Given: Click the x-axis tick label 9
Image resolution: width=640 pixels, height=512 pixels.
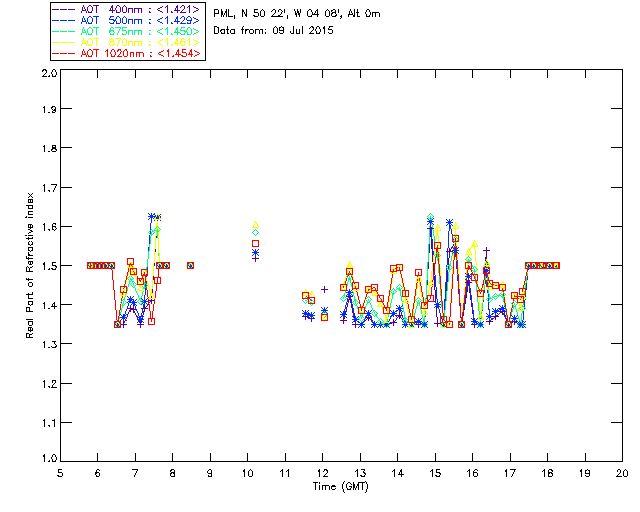Looking at the screenshot, I should 210,473.
